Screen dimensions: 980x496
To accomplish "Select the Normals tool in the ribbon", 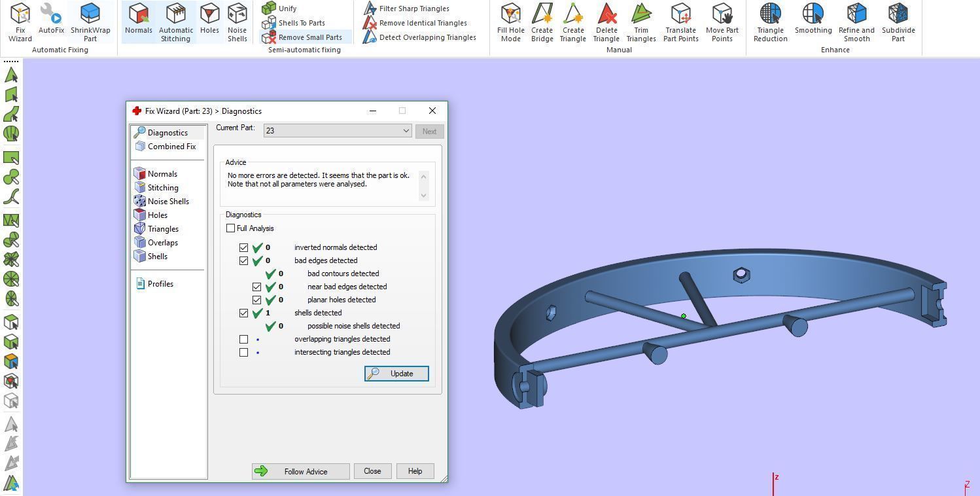I will click(139, 18).
